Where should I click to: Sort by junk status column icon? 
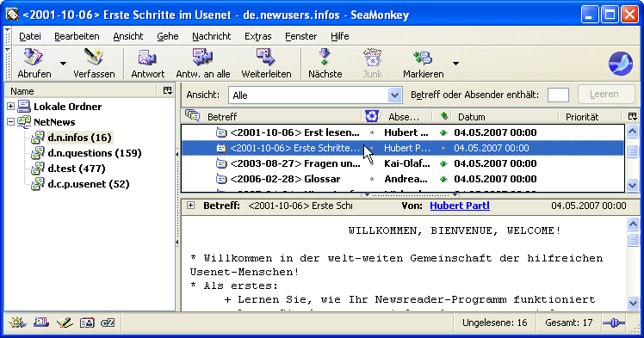(372, 116)
